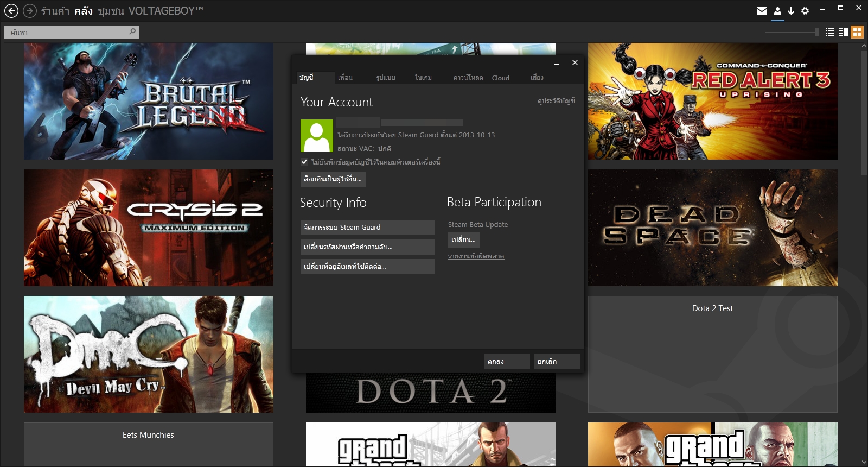
Task: Open the VOLTAGEBOY profile menu
Action: point(166,11)
